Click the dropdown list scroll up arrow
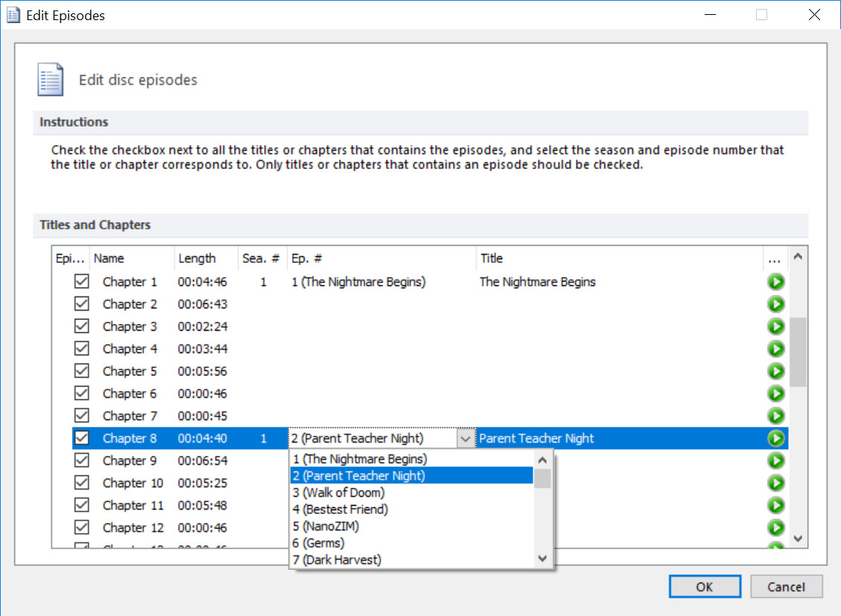Screen dimensions: 841x616 pos(542,460)
